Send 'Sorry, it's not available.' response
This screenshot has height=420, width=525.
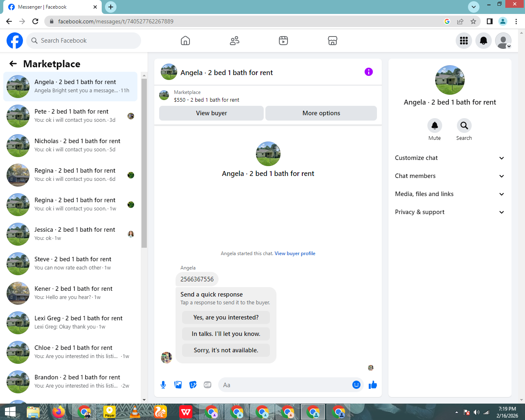tap(226, 350)
